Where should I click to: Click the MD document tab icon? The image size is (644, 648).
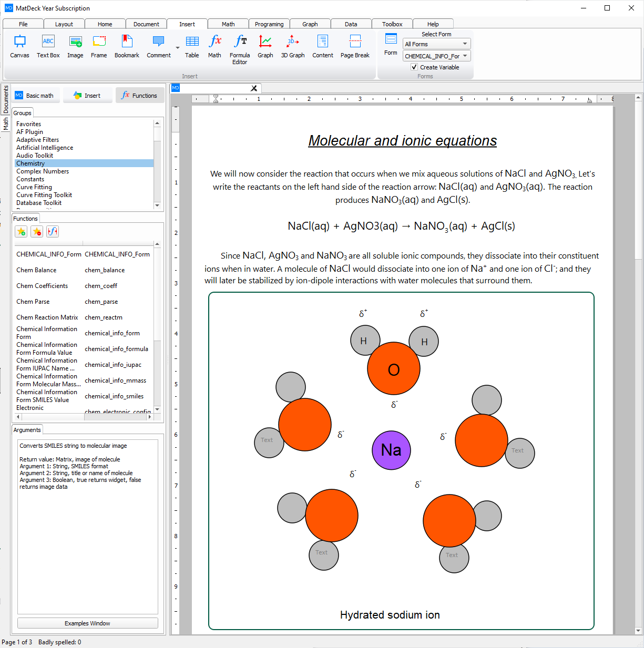176,88
